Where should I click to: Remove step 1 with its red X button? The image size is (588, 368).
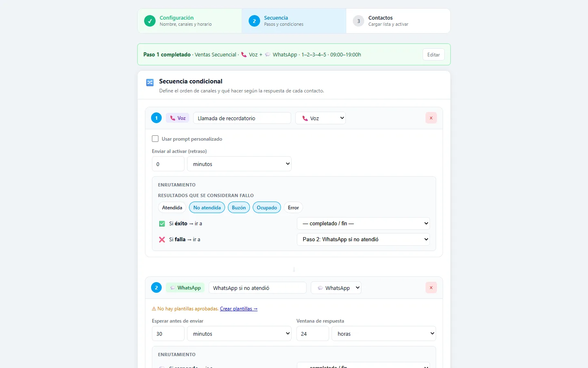click(431, 118)
